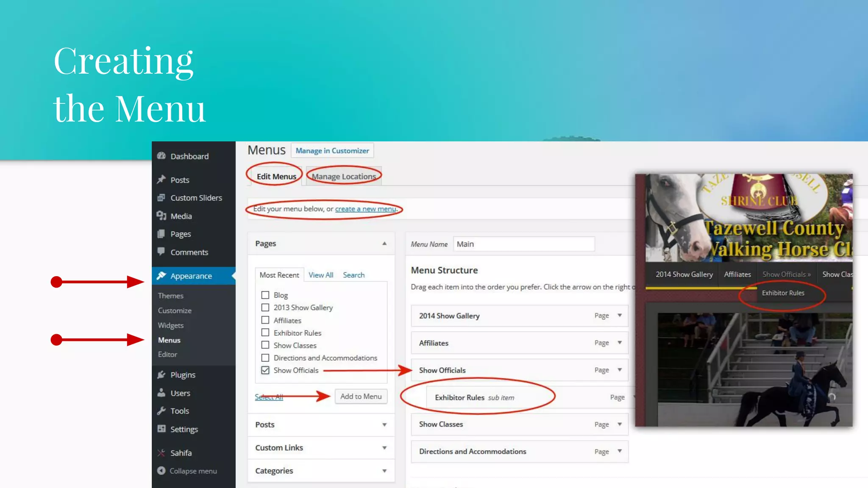Image resolution: width=868 pixels, height=488 pixels.
Task: Click the Media library icon
Action: click(x=161, y=216)
